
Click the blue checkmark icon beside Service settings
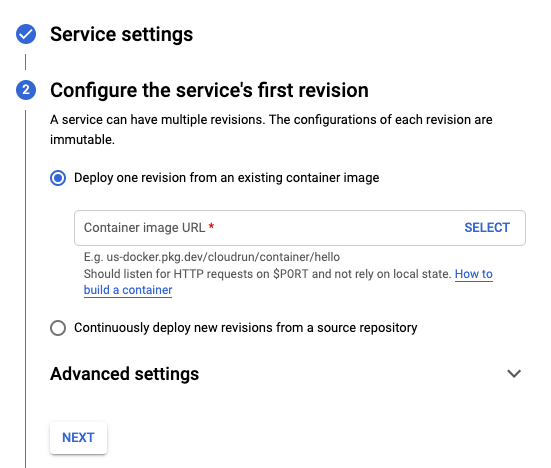pos(26,34)
